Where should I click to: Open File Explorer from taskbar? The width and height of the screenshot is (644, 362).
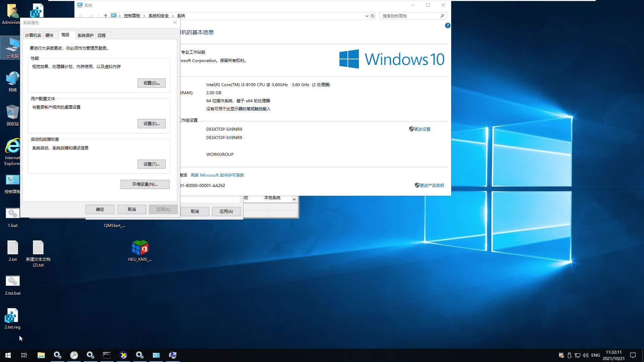point(41,355)
